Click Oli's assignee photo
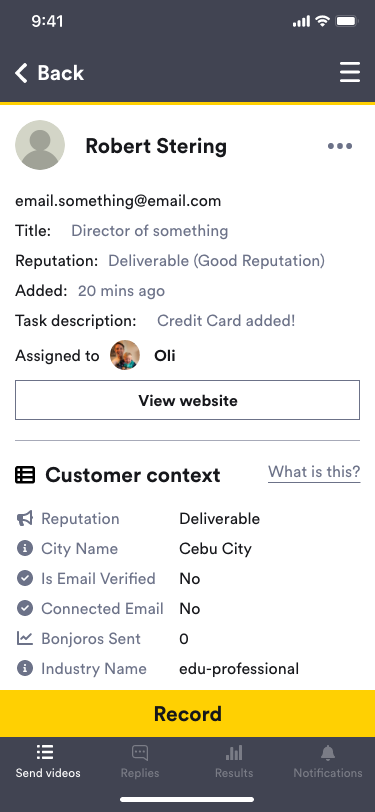Image resolution: width=375 pixels, height=812 pixels. pos(125,355)
